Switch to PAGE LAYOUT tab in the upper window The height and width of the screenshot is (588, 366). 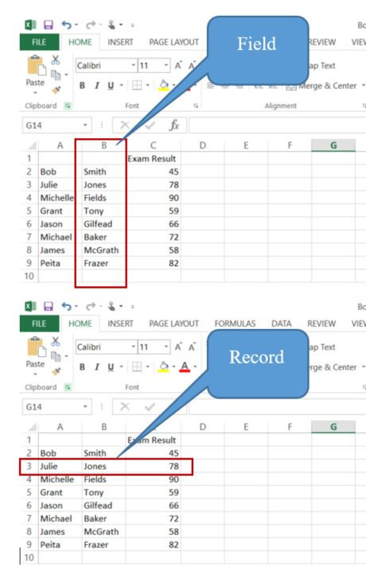tap(173, 42)
